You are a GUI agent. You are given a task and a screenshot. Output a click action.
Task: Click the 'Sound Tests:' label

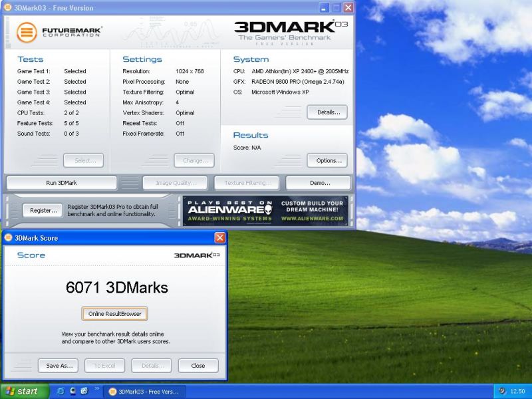[x=34, y=134]
